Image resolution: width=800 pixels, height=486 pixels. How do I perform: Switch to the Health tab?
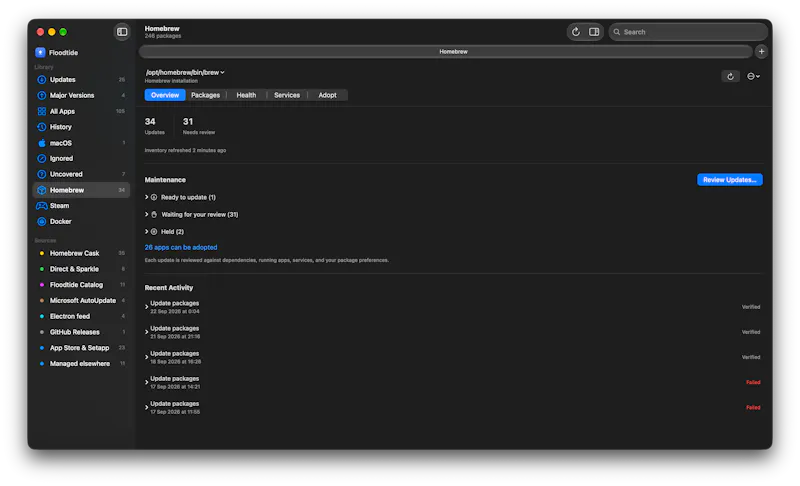click(246, 95)
